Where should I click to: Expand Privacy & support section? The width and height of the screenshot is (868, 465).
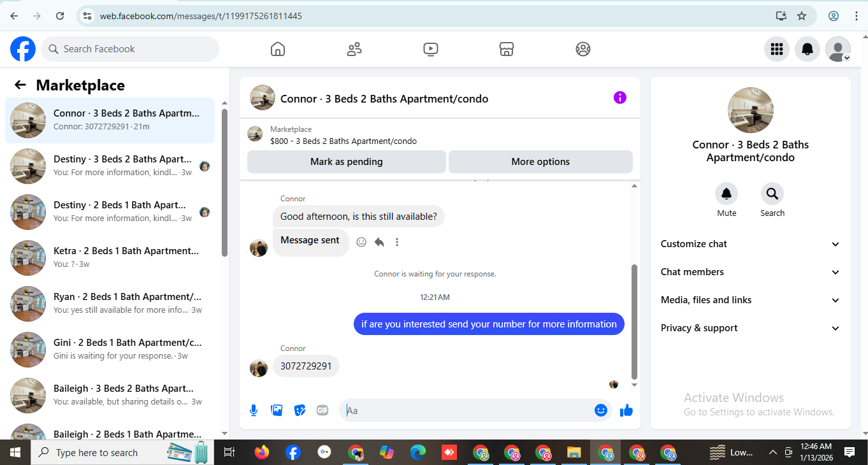click(x=751, y=328)
